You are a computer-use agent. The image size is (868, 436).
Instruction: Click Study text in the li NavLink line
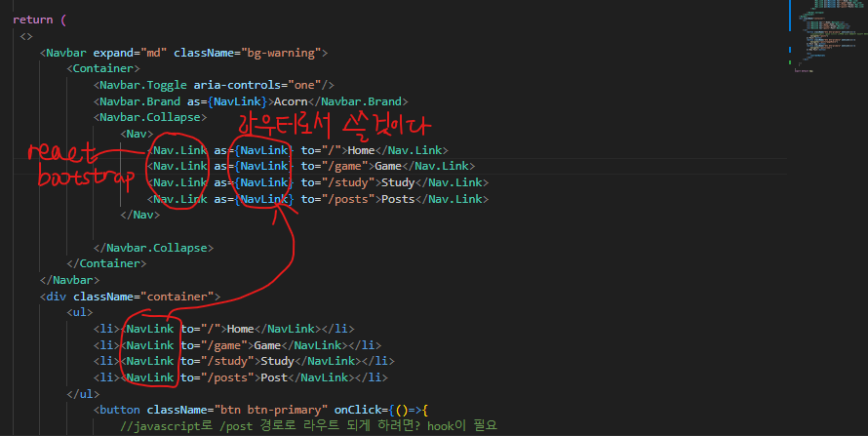tap(277, 361)
